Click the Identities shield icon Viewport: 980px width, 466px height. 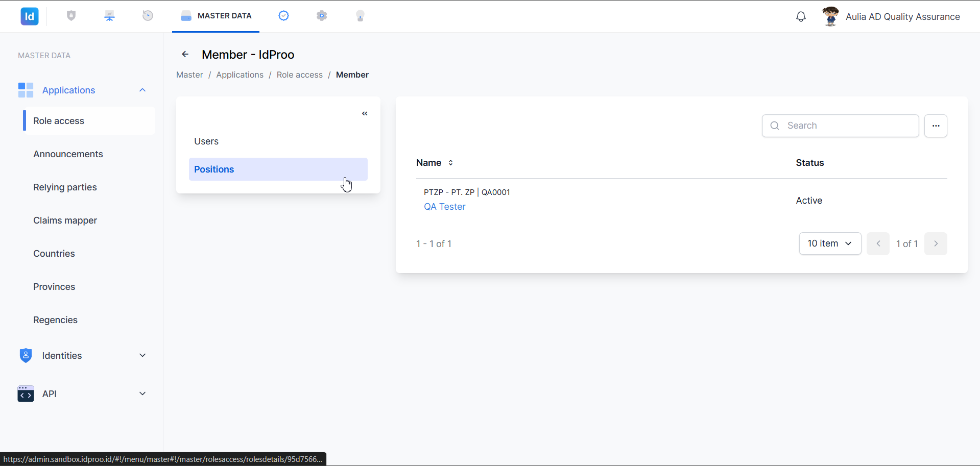coord(26,355)
